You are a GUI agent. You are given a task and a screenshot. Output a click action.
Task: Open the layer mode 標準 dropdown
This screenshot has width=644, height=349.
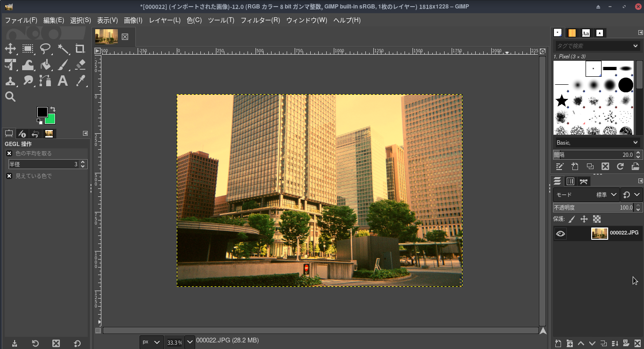(607, 195)
